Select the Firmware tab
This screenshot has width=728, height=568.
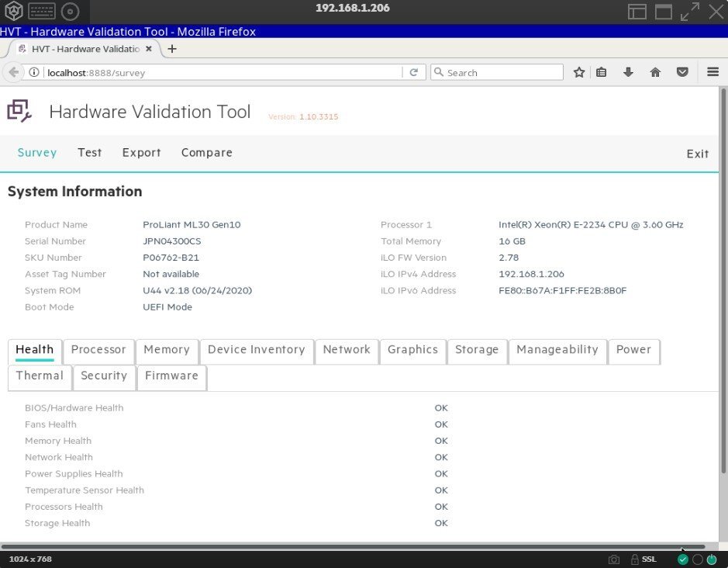171,376
